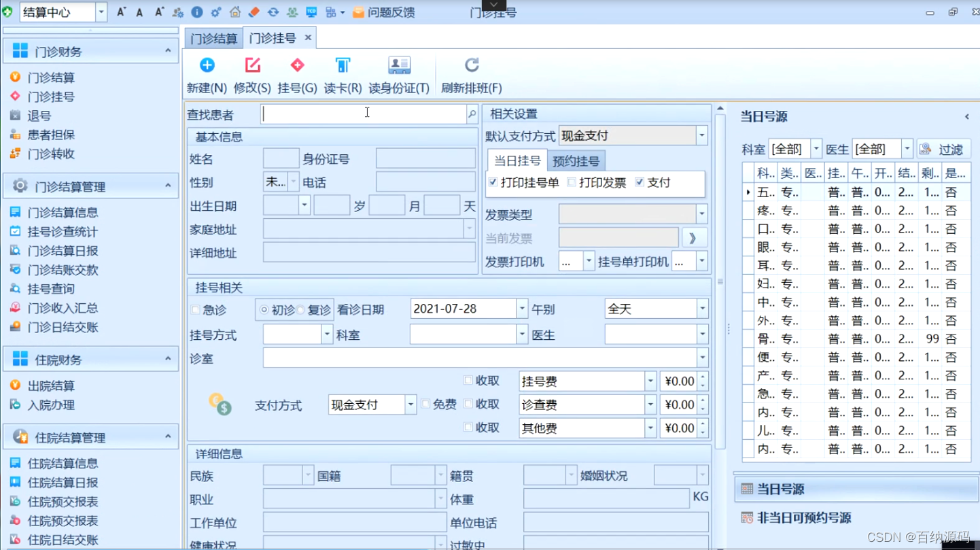Open the 看诊日期 date dropdown
980x550 pixels.
click(522, 309)
